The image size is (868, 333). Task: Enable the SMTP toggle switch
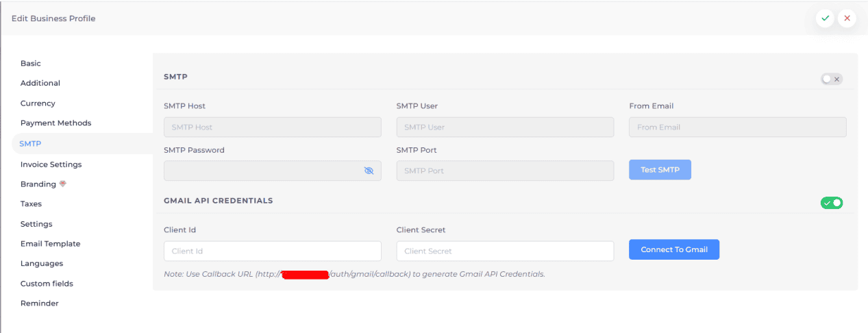[832, 79]
